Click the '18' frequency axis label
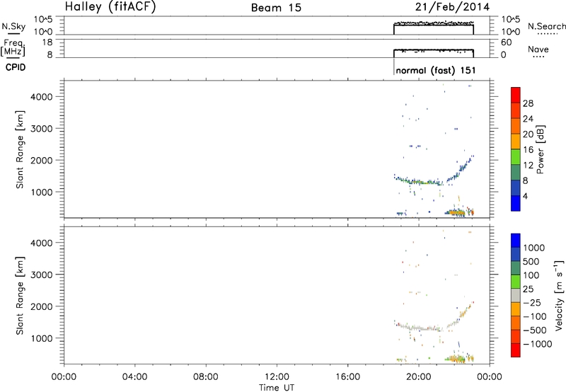Image resolution: width=566 pixels, height=392 pixels. click(x=47, y=42)
